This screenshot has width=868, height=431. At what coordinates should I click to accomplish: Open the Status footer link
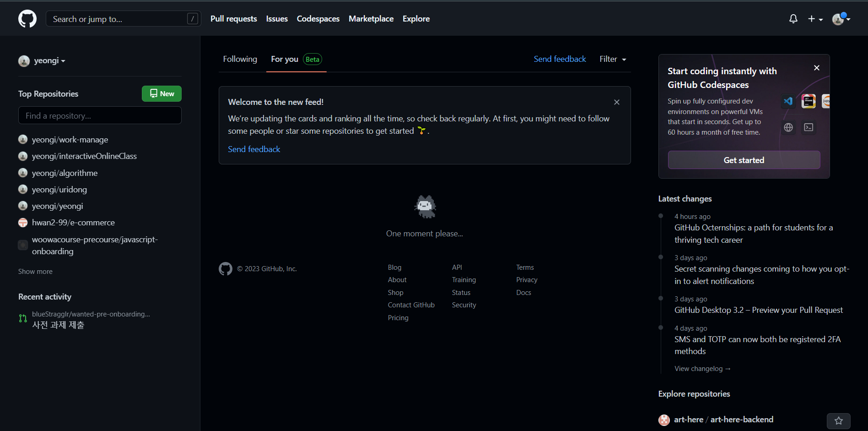coord(461,293)
